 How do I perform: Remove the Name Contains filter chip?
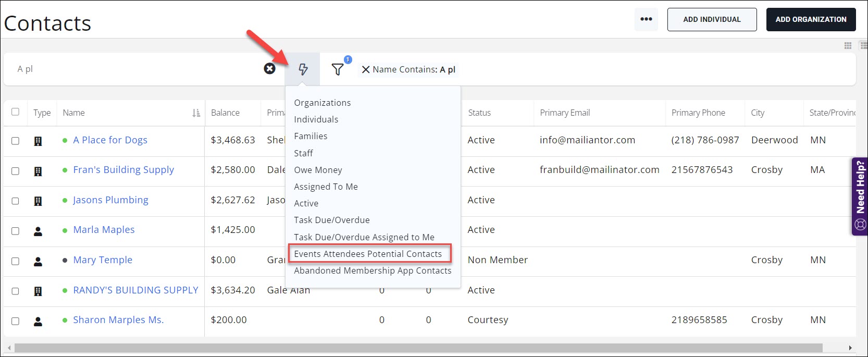366,70
